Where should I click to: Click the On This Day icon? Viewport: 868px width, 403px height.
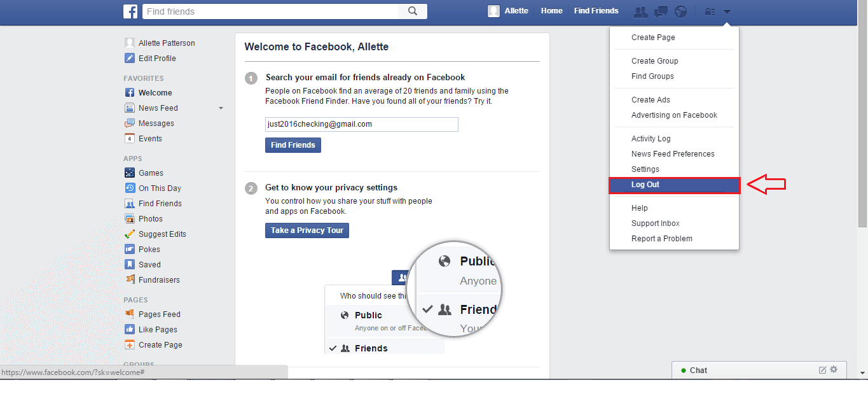click(130, 188)
